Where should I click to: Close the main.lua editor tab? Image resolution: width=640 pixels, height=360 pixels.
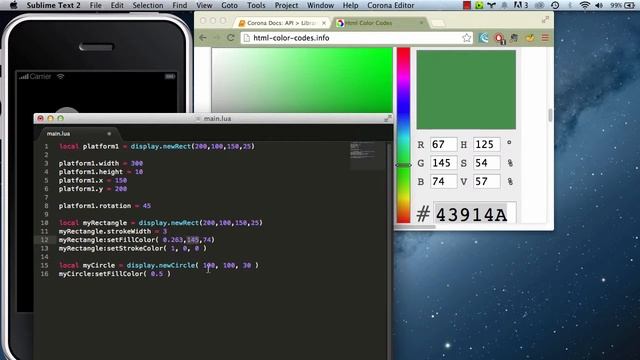coord(109,133)
